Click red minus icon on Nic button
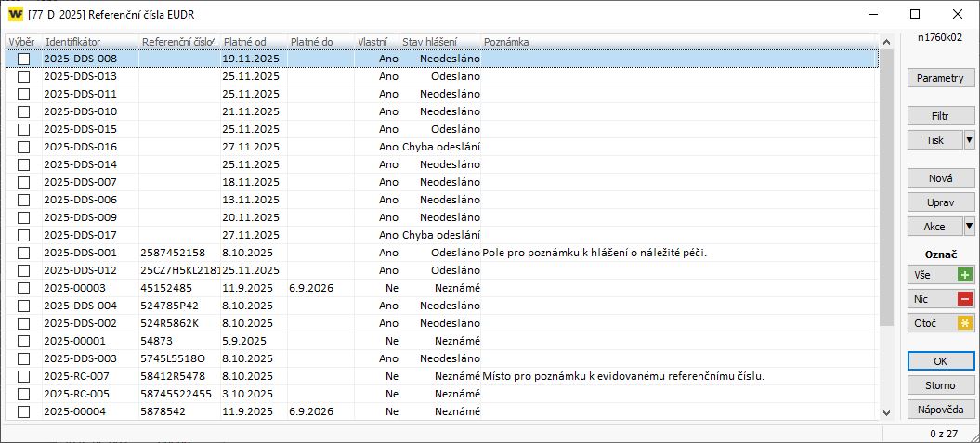The image size is (980, 443). pyautogui.click(x=964, y=299)
